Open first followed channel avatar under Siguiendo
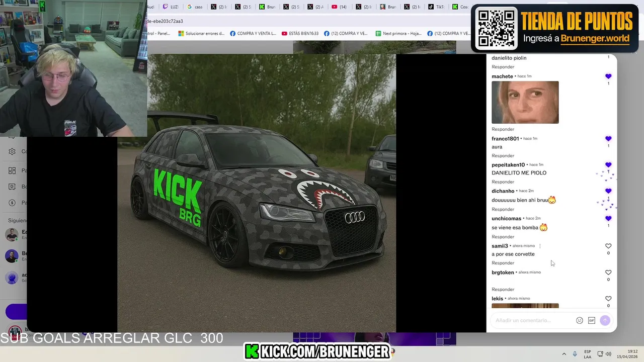The height and width of the screenshot is (362, 644). tap(12, 234)
